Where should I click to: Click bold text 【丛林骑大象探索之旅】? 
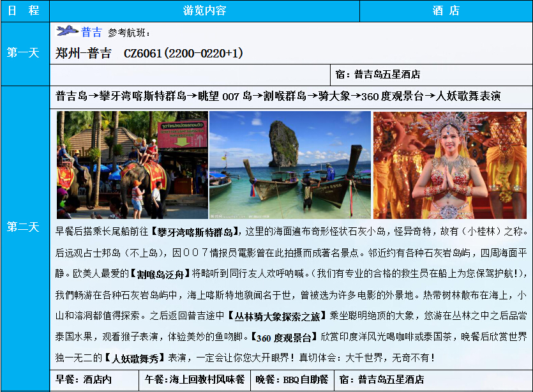(277, 317)
